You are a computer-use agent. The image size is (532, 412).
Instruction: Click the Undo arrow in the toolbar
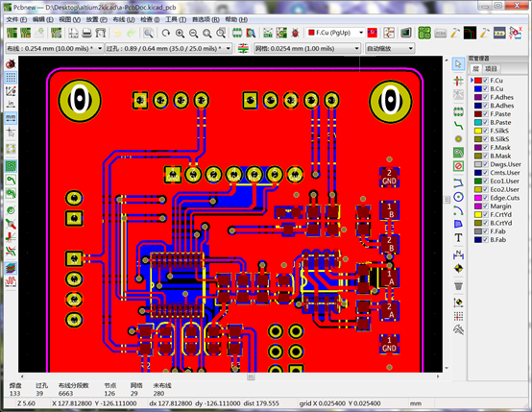(x=117, y=33)
